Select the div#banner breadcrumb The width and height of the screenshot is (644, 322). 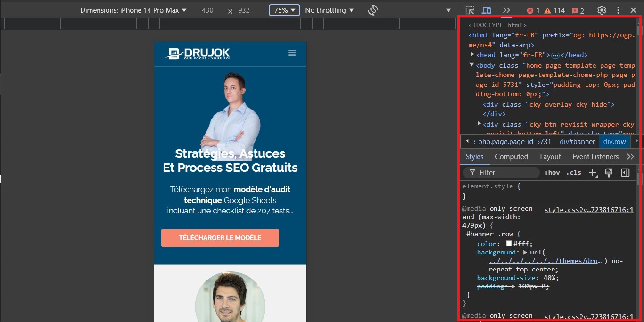[578, 142]
